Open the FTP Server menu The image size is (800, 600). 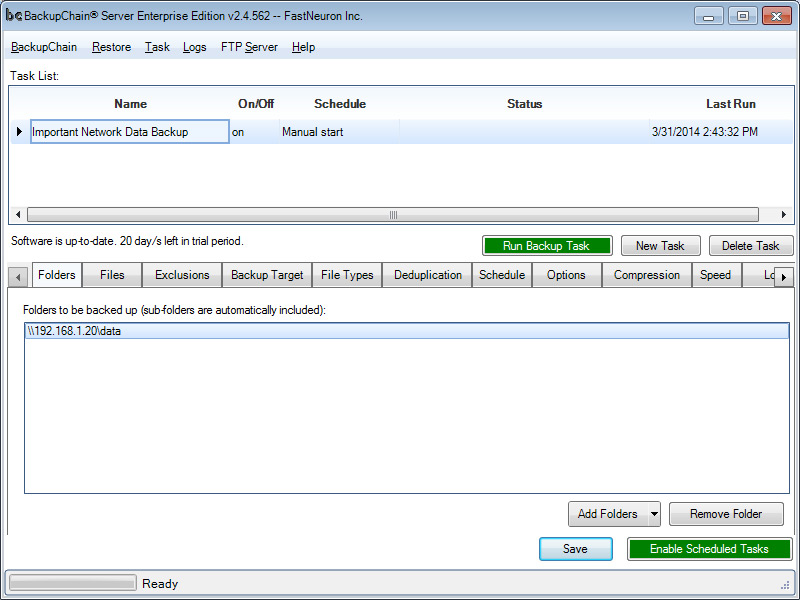point(249,47)
